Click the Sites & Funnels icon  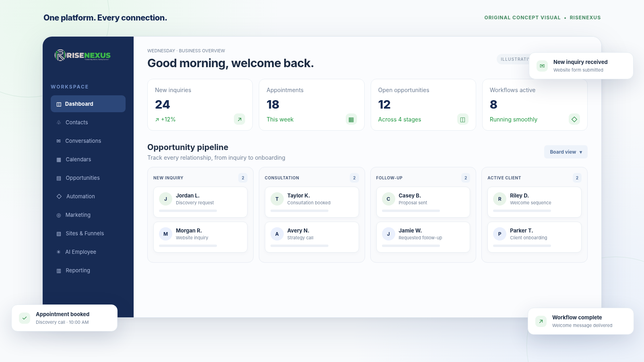coord(59,234)
